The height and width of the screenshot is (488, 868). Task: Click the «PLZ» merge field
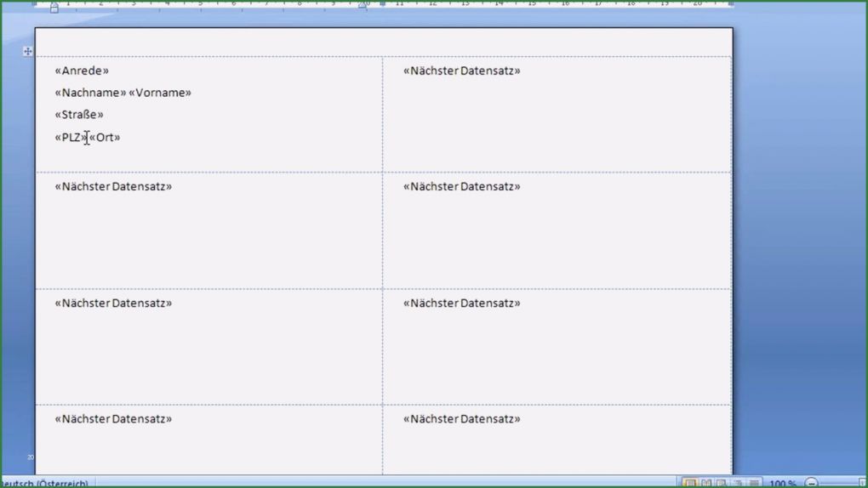click(71, 137)
